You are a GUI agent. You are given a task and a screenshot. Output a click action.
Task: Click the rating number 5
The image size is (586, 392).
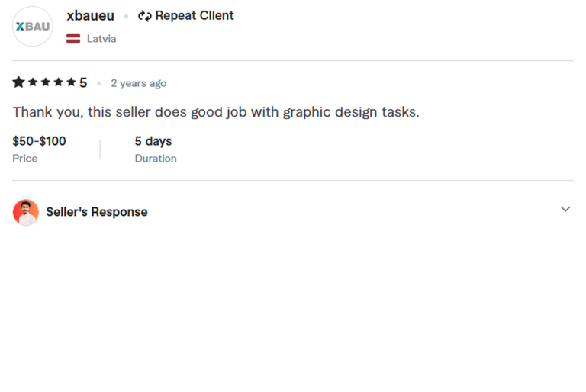[83, 82]
